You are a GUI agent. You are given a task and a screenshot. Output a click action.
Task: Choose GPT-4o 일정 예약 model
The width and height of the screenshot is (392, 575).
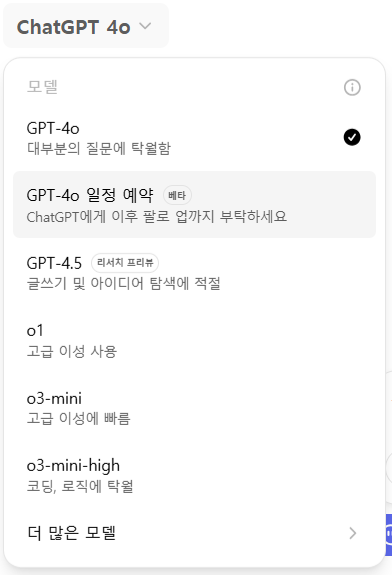(194, 205)
